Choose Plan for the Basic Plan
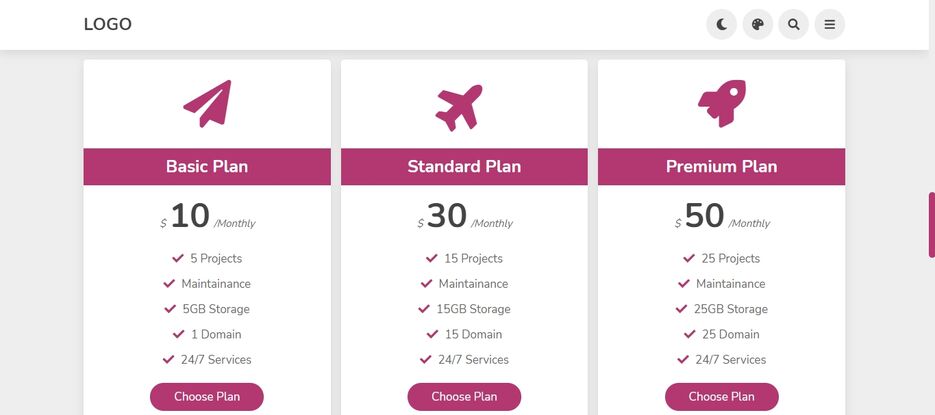 click(207, 397)
